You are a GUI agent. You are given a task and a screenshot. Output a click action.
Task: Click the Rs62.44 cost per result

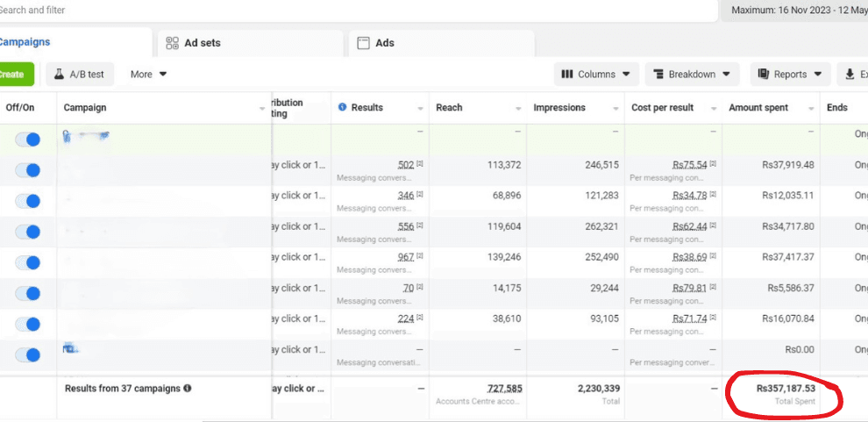[690, 226]
